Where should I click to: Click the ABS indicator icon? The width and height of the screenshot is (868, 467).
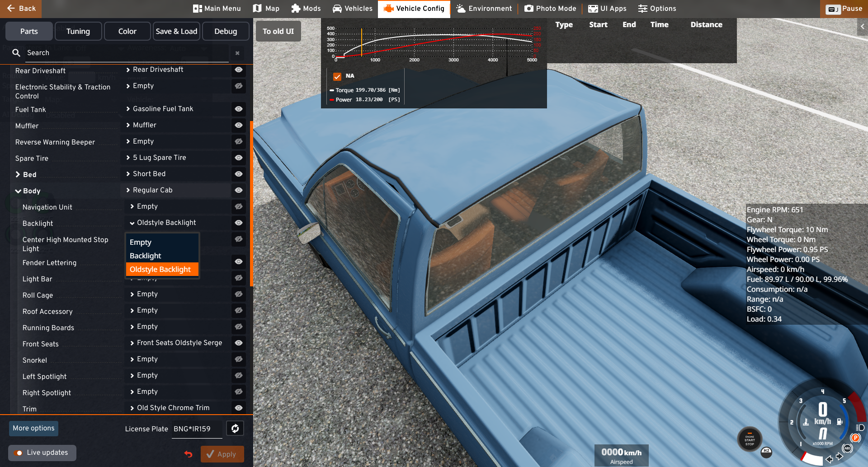(847, 448)
